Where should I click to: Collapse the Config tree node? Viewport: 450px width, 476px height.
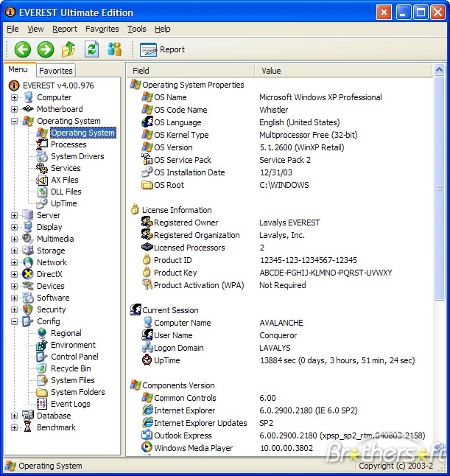14,321
